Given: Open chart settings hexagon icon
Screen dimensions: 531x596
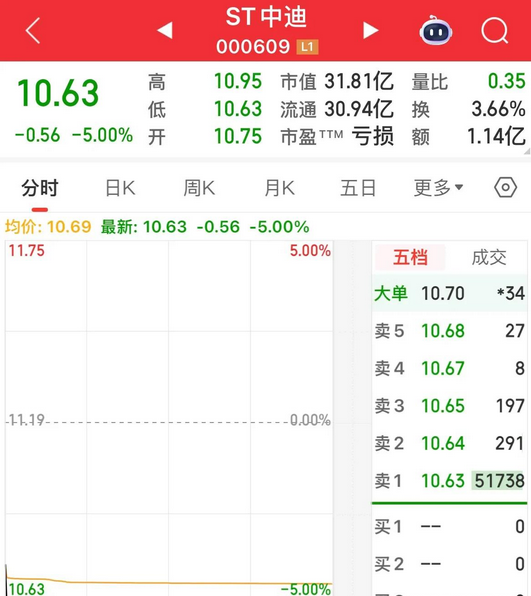Looking at the screenshot, I should tap(505, 187).
